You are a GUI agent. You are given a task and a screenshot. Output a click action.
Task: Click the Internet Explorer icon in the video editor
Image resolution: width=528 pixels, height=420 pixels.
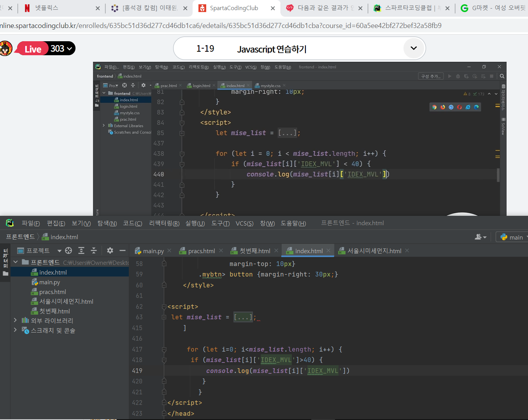(x=468, y=107)
